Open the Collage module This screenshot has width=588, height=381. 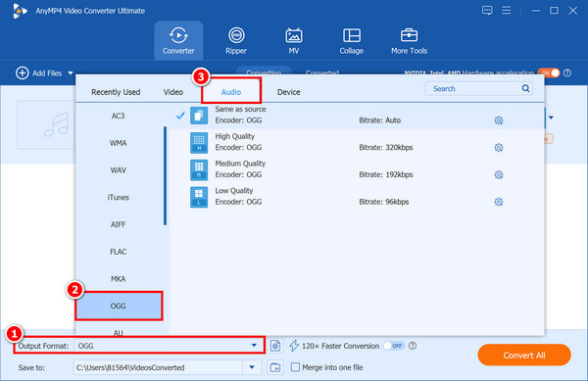pyautogui.click(x=352, y=40)
